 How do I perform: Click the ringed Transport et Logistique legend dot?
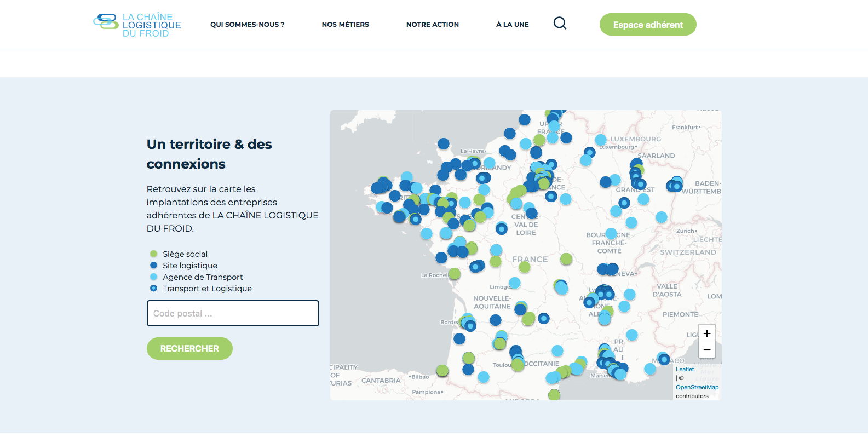click(x=153, y=289)
